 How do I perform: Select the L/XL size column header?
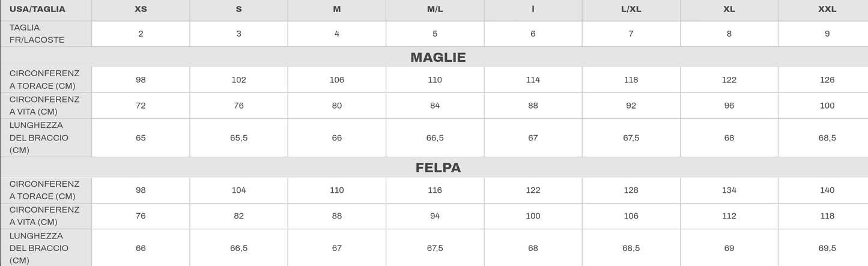(631, 10)
